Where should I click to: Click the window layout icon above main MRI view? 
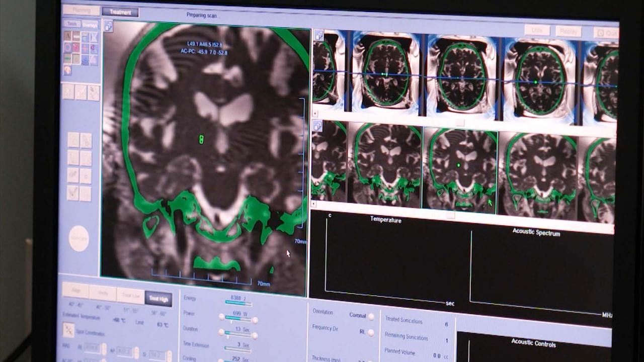click(x=108, y=26)
